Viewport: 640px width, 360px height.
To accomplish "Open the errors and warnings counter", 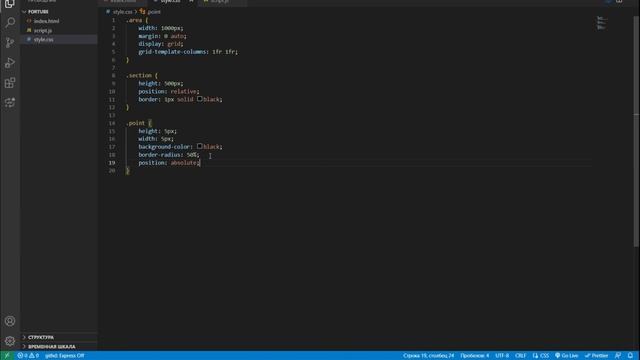I will coord(28,356).
